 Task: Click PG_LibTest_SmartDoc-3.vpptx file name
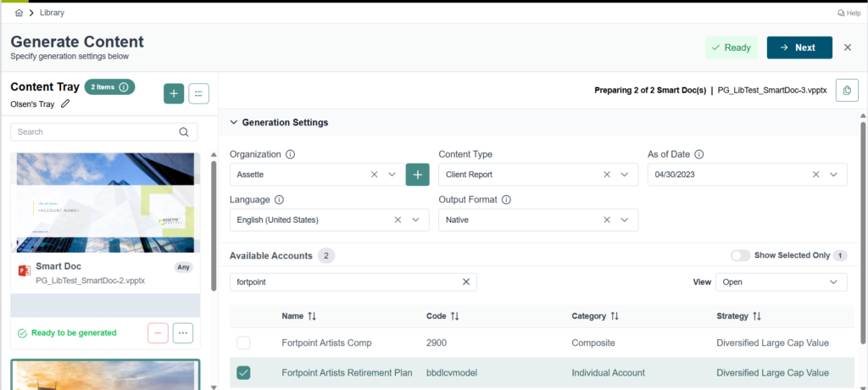(x=772, y=91)
